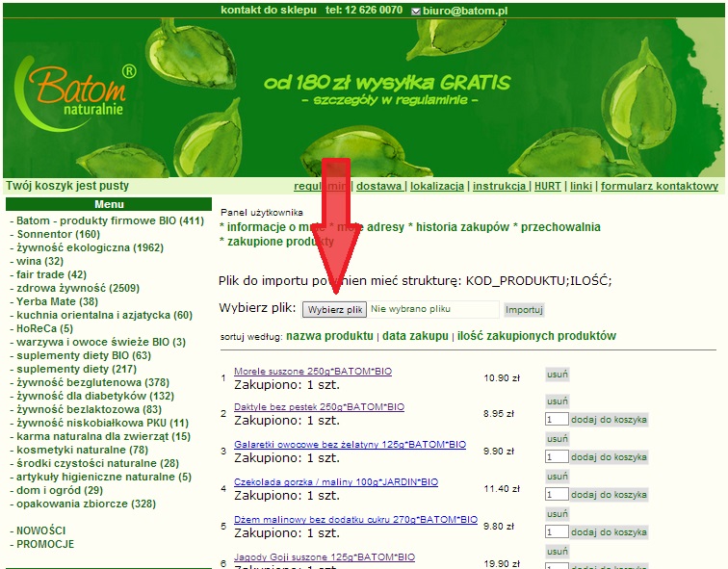This screenshot has height=569, width=728.
Task: Click quantity field for Daktyle bez pestek
Action: [x=557, y=419]
